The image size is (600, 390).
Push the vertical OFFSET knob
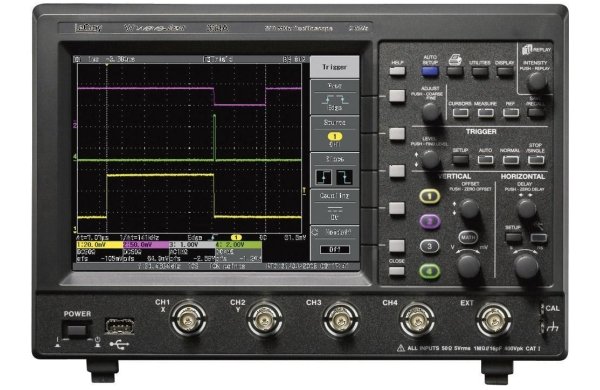point(469,209)
